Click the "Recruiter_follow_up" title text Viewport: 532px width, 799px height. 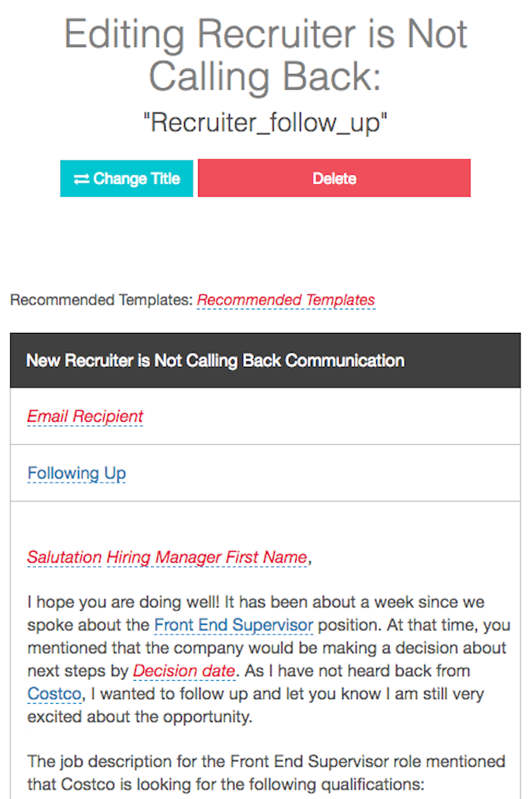pyautogui.click(x=265, y=122)
